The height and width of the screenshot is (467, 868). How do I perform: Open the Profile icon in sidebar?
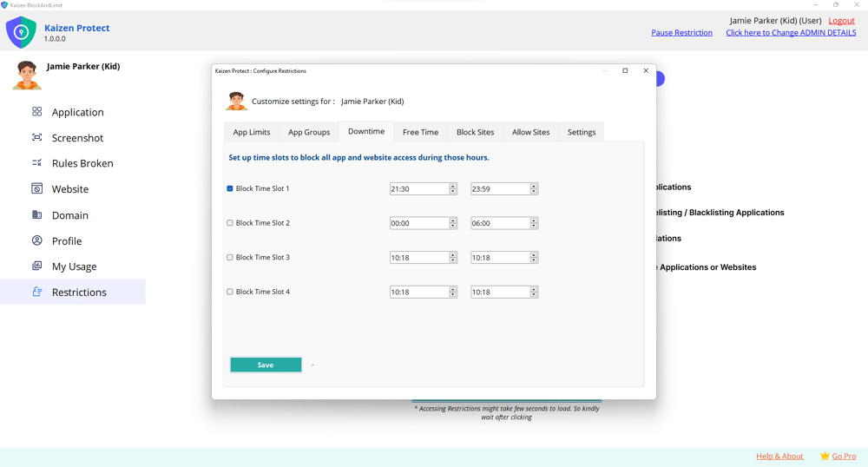point(36,240)
